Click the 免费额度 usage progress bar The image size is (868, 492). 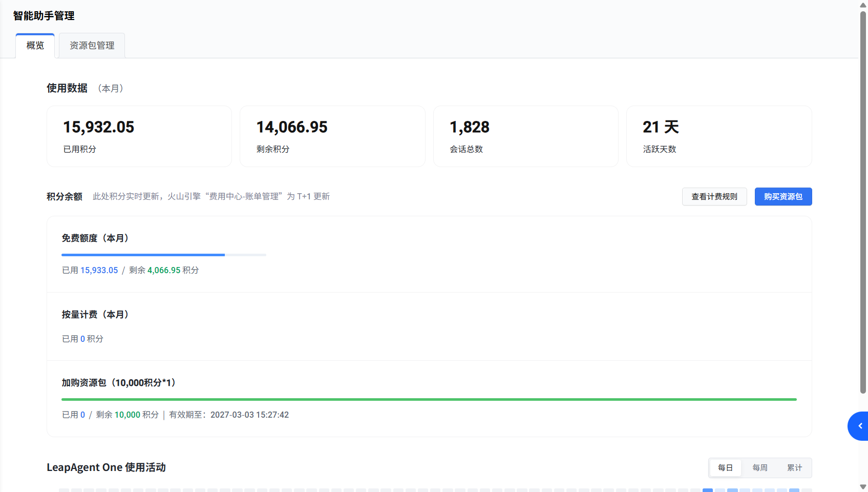pos(164,255)
